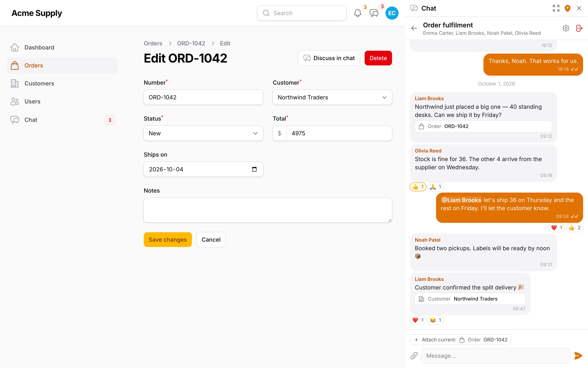Toggle heart reaction on split delivery message
This screenshot has width=588, height=368.
(418, 320)
